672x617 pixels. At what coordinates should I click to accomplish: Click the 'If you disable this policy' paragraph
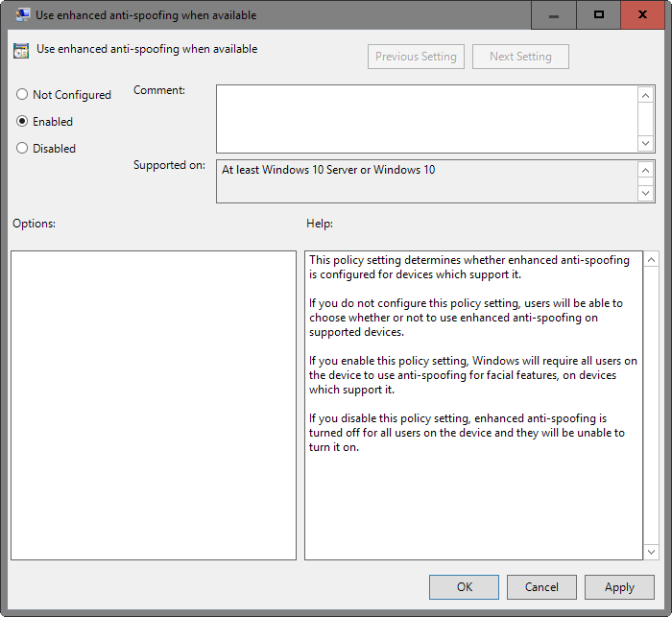tap(467, 433)
